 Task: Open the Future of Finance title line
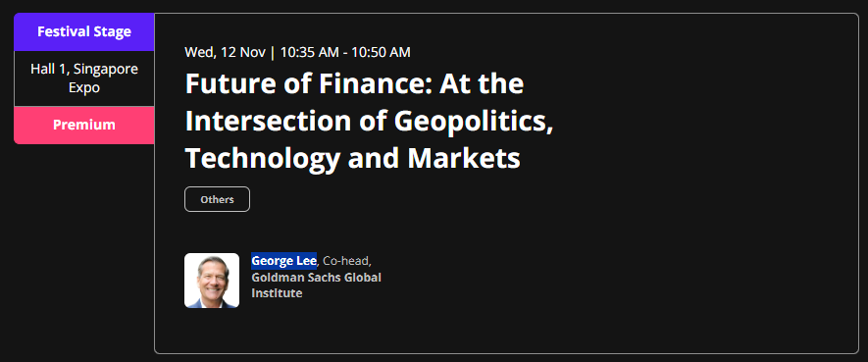coord(354,83)
